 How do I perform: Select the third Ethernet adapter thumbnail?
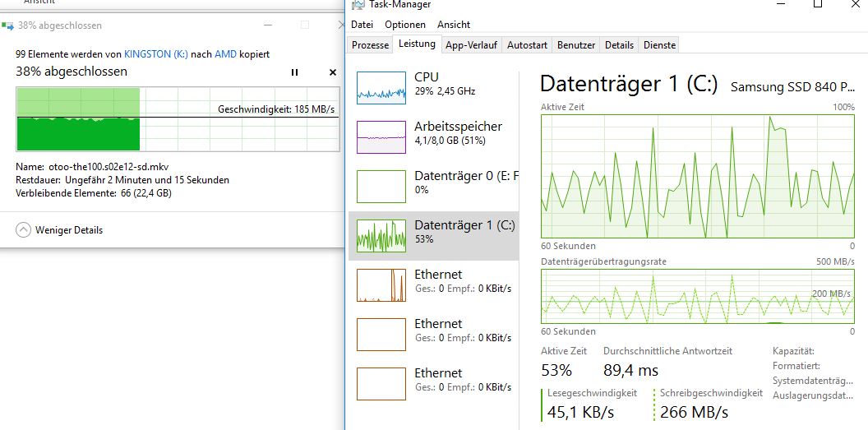(x=381, y=383)
